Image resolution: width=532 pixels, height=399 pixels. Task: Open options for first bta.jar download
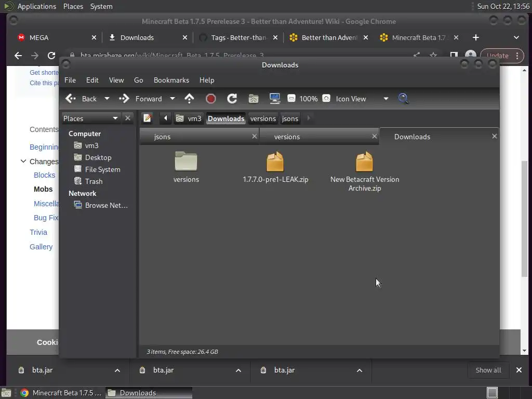tap(117, 370)
